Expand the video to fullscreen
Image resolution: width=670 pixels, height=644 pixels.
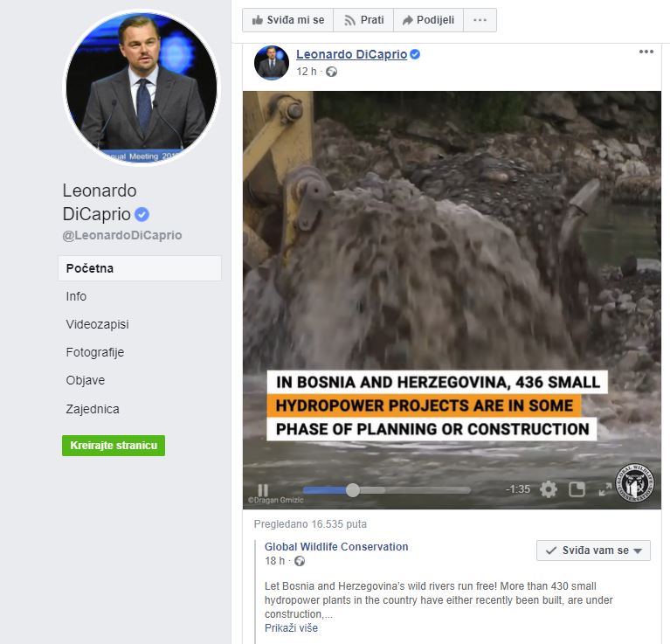click(605, 489)
